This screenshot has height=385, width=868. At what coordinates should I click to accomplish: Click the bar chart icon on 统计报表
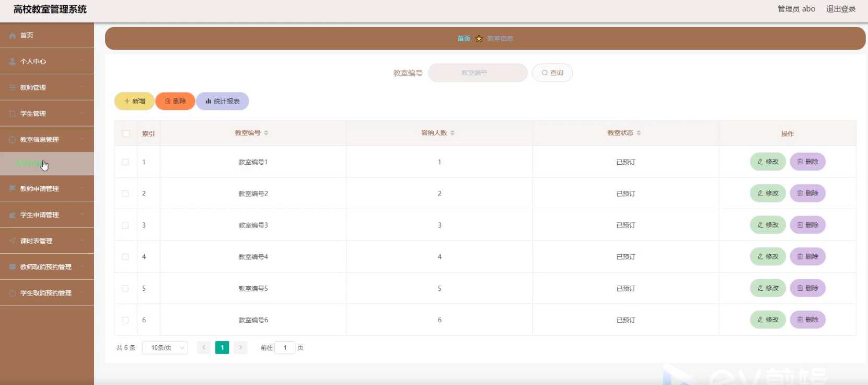click(209, 101)
